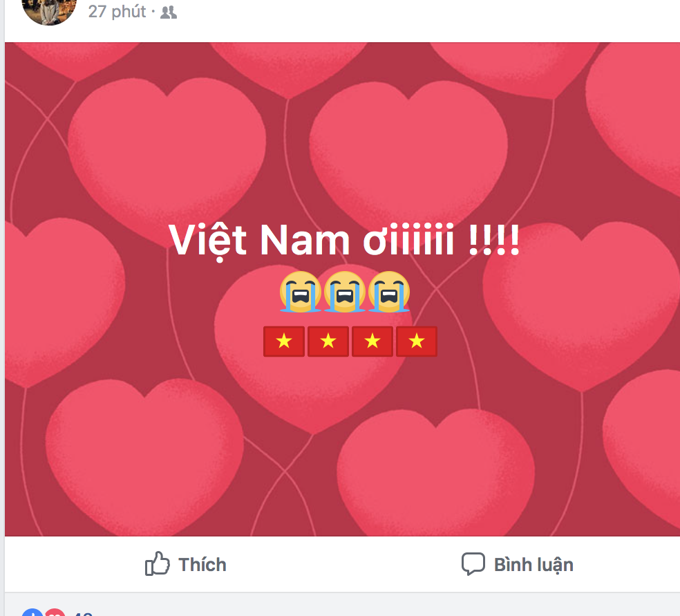The image size is (680, 616).
Task: Click the thumbs-up icon beside Thích
Action: click(157, 563)
